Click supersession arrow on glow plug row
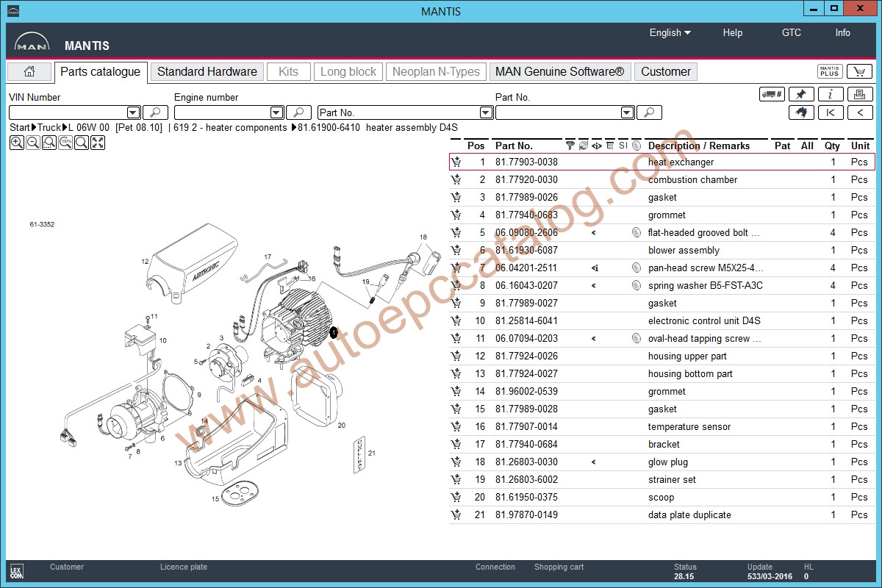Image resolution: width=882 pixels, height=588 pixels. click(x=594, y=462)
